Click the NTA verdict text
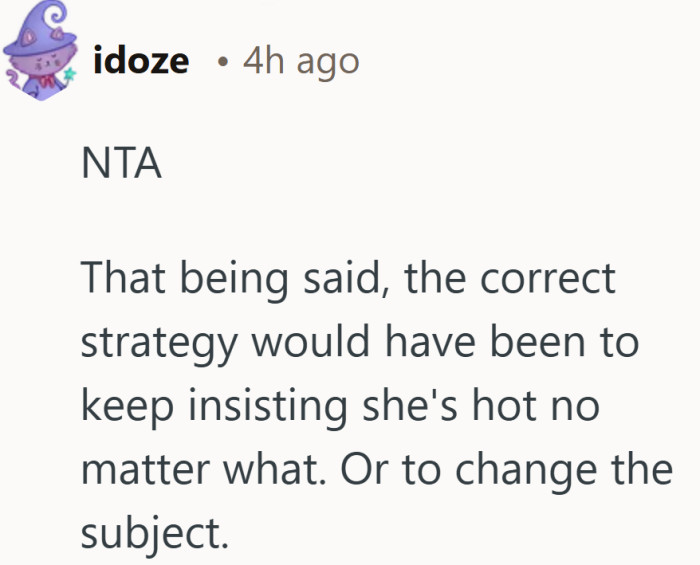Image resolution: width=700 pixels, height=565 pixels. pyautogui.click(x=122, y=165)
